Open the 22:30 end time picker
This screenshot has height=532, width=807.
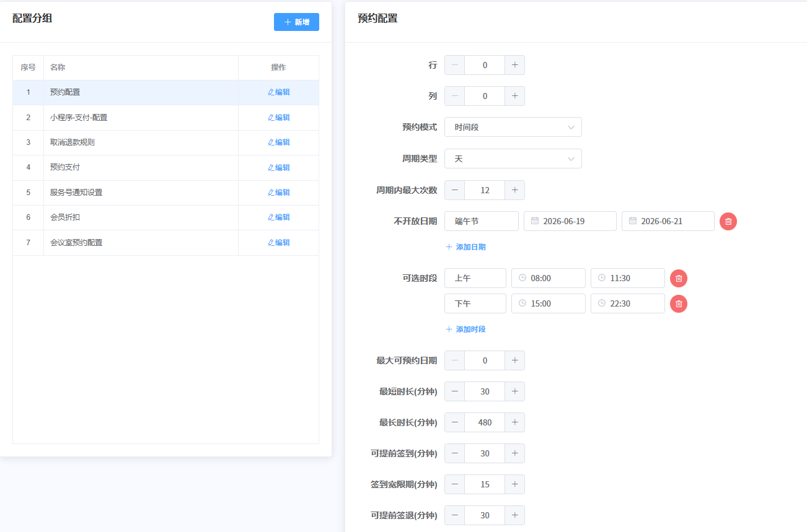(628, 303)
